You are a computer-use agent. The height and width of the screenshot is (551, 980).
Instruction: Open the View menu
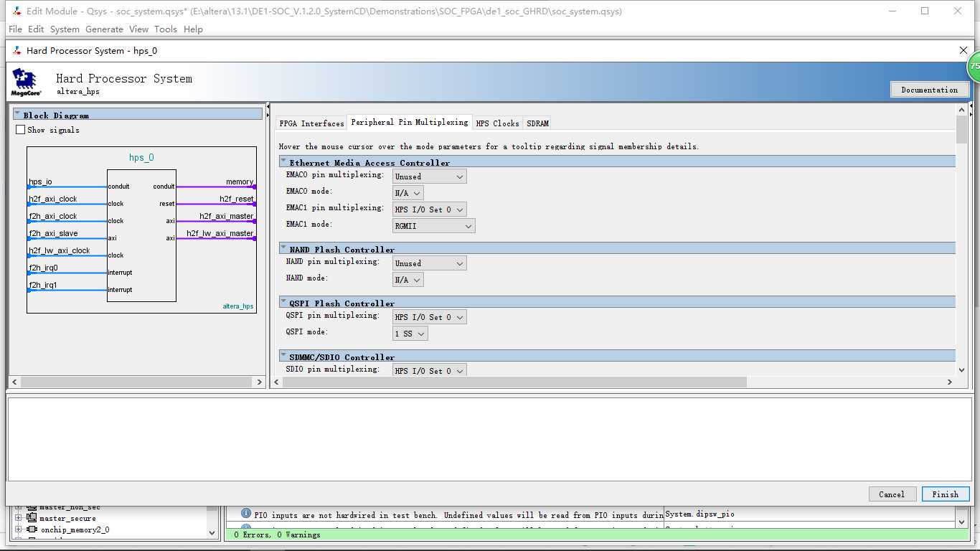(x=138, y=29)
